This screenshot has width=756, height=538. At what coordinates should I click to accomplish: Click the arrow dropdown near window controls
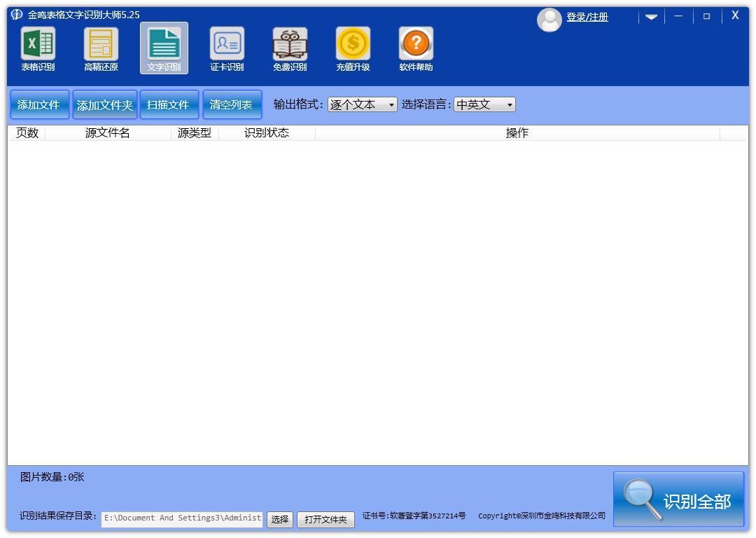651,15
